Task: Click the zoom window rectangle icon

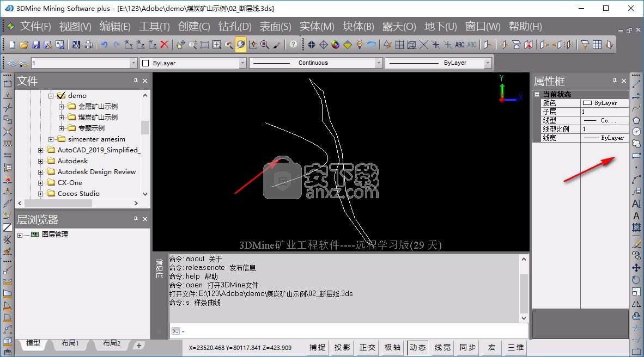Action: [x=204, y=45]
